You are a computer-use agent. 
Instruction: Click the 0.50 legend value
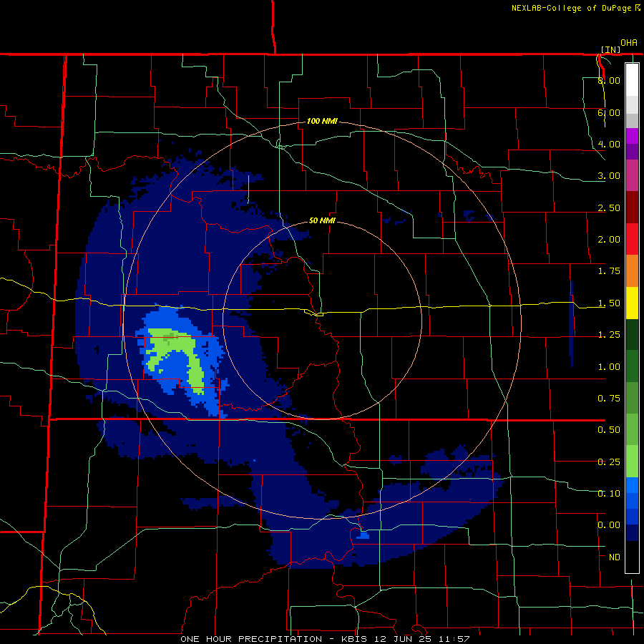[x=609, y=430]
